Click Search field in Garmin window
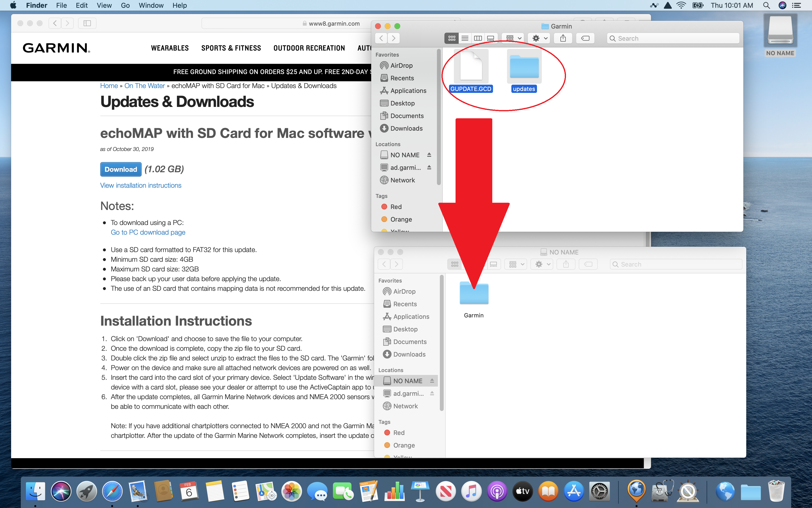Image resolution: width=812 pixels, height=508 pixels. [x=673, y=38]
